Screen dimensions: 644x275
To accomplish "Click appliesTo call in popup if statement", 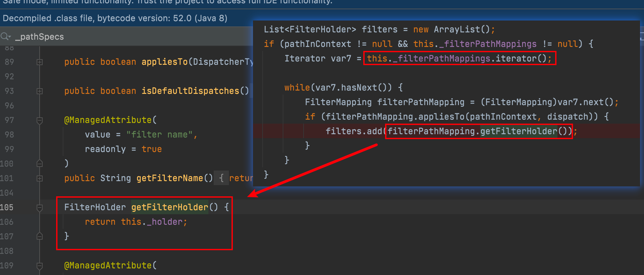I will coord(441,117).
